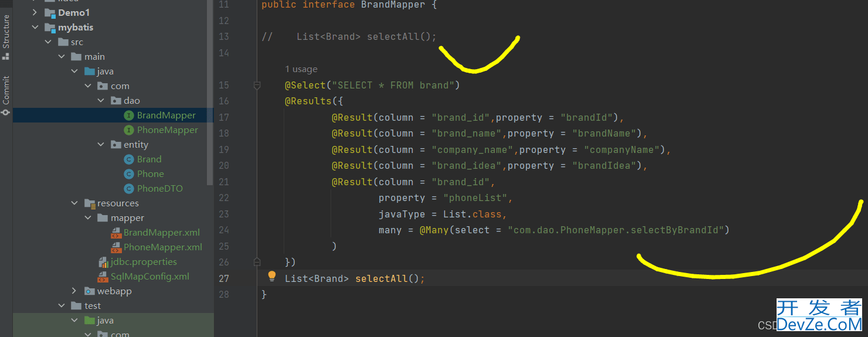Screen dimensions: 868x337
Task: Collapse the dao package chevron
Action: 101,101
